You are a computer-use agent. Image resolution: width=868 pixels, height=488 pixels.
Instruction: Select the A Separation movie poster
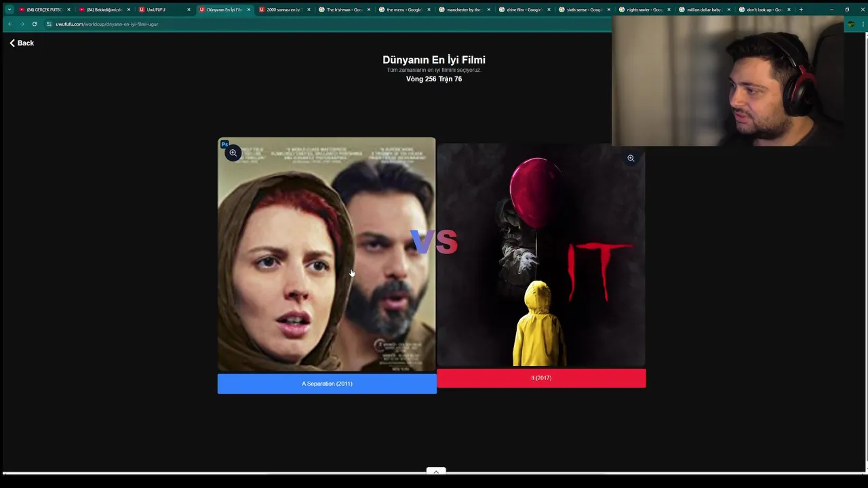click(x=327, y=255)
